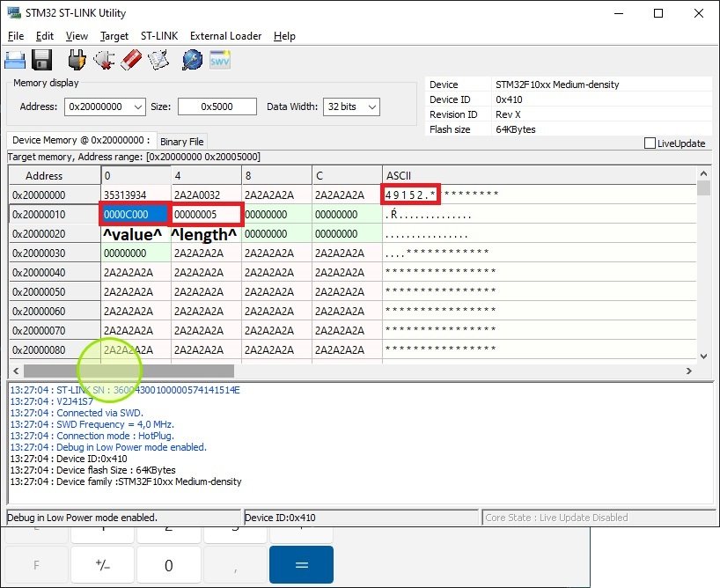This screenshot has height=588, width=720.
Task: Click the Address column header
Action: 55,175
